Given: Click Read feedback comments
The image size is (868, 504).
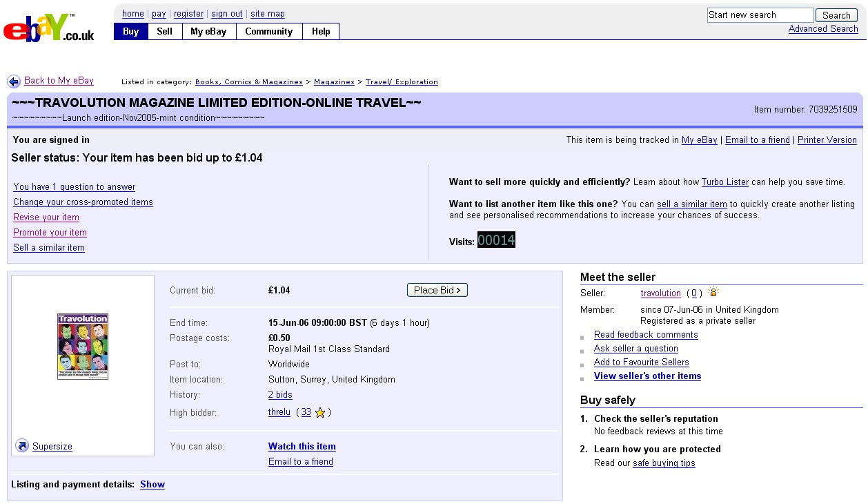Looking at the screenshot, I should (x=646, y=335).
